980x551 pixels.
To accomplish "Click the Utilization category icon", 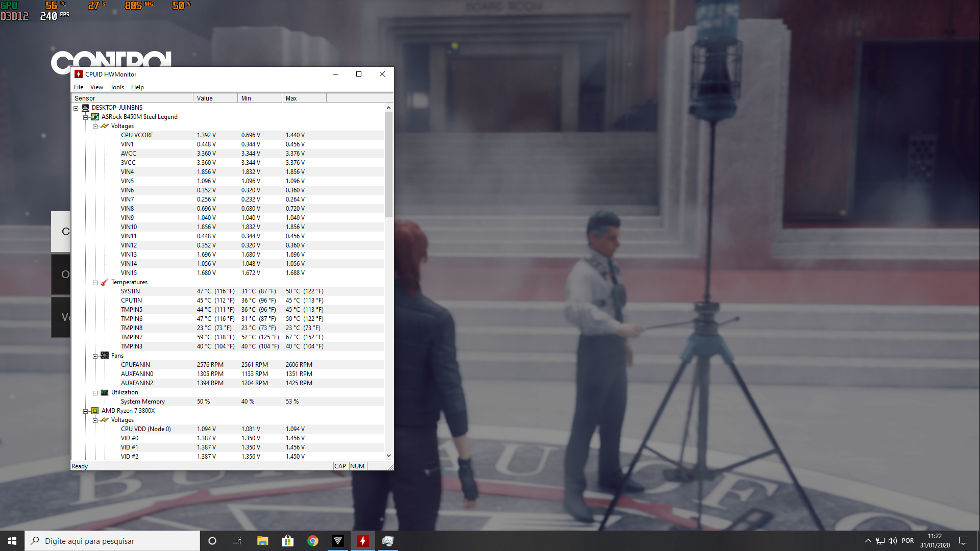I will tap(105, 392).
